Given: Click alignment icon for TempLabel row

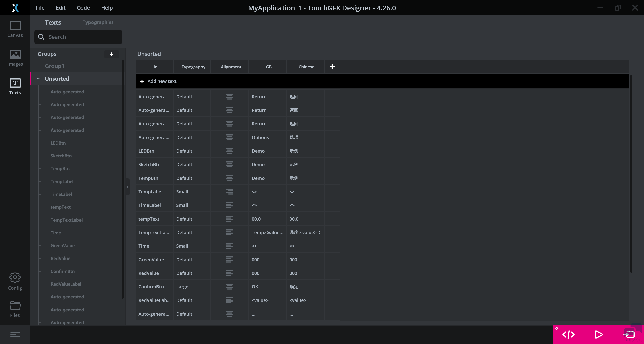Looking at the screenshot, I should [x=229, y=192].
